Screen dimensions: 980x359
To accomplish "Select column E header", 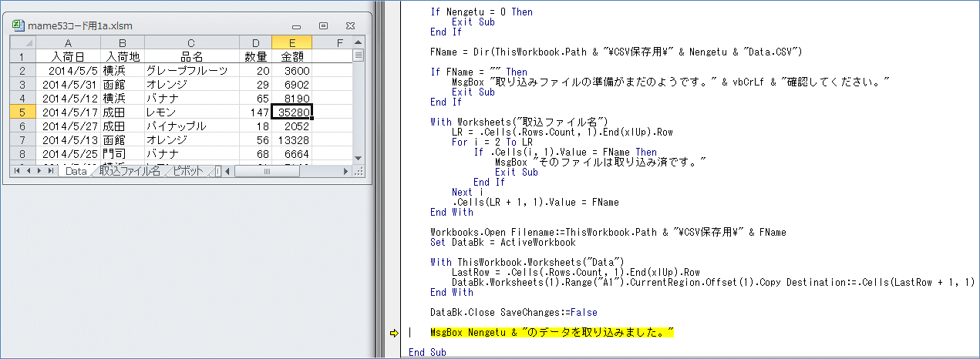I will [291, 42].
